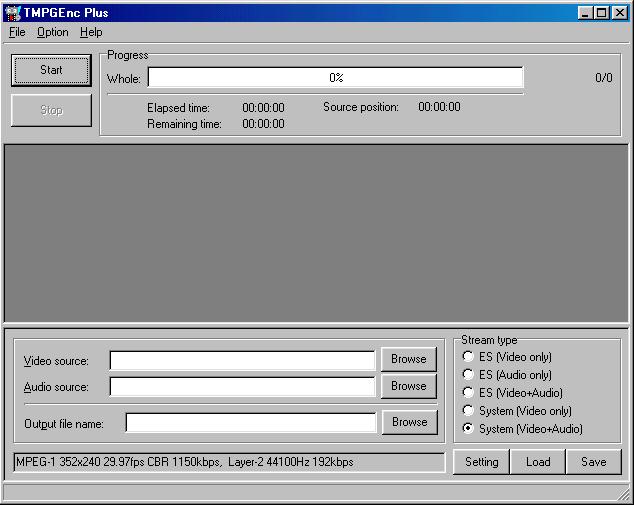Maximize the TMPGEnc Plus window

pyautogui.click(x=601, y=13)
